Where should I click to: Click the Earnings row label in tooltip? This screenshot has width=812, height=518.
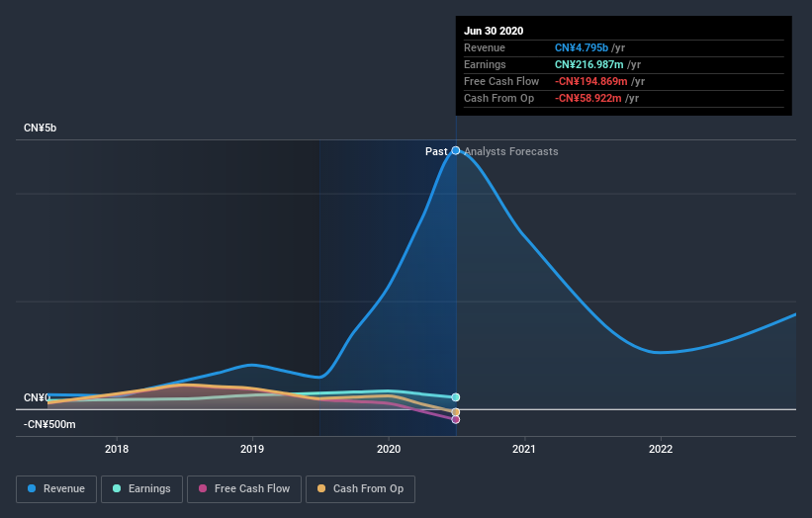pyautogui.click(x=485, y=64)
